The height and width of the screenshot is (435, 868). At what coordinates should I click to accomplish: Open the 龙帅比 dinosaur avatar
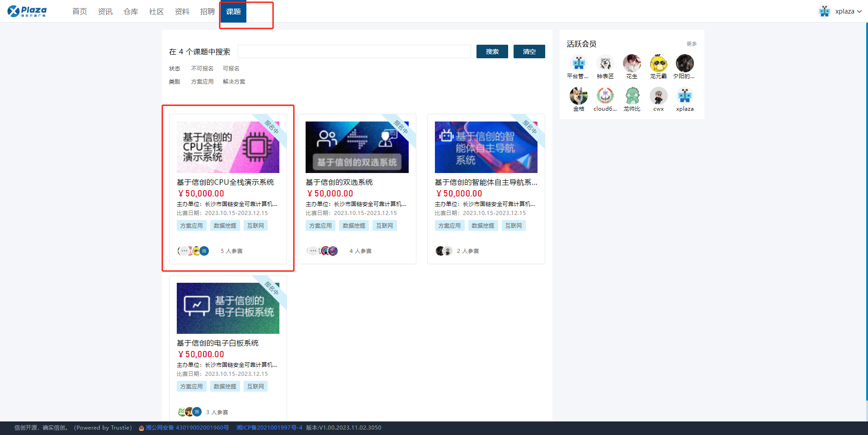(632, 96)
